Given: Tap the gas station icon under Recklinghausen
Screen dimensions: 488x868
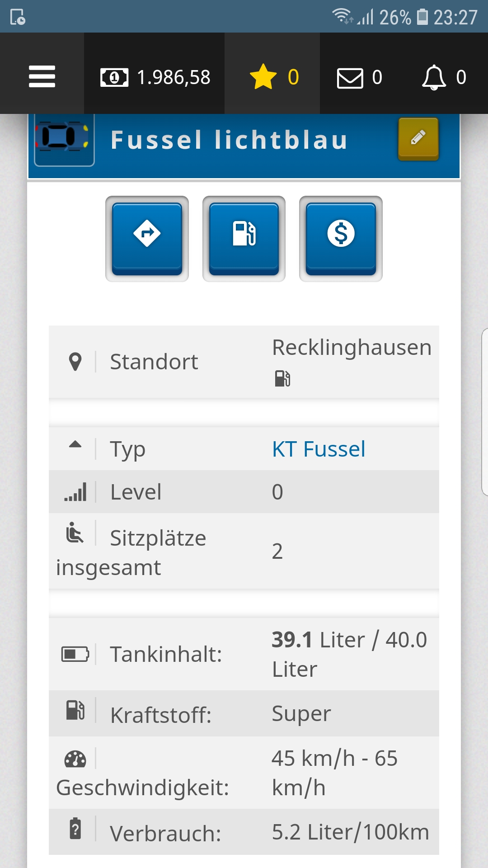Looking at the screenshot, I should 282,378.
